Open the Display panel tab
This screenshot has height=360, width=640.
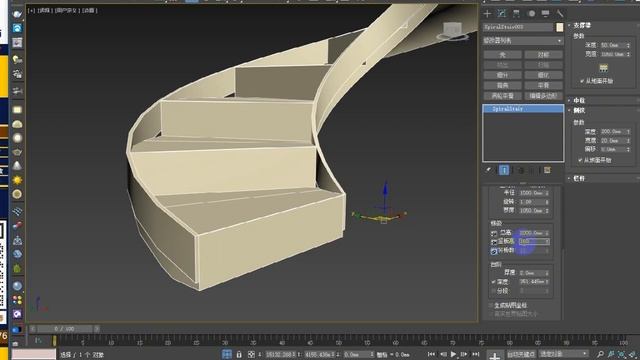tap(545, 13)
